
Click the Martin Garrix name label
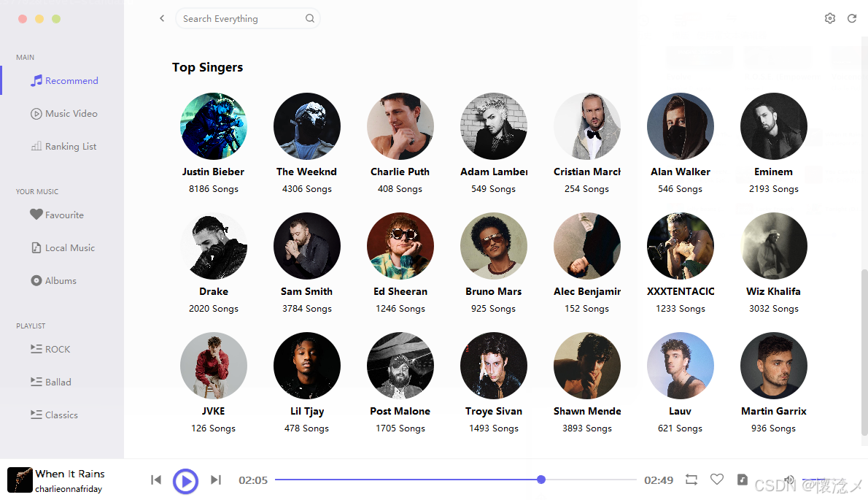click(x=773, y=411)
